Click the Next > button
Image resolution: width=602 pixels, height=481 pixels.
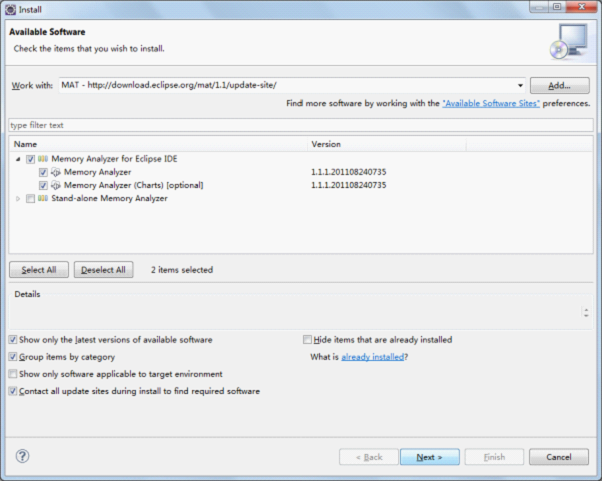430,457
